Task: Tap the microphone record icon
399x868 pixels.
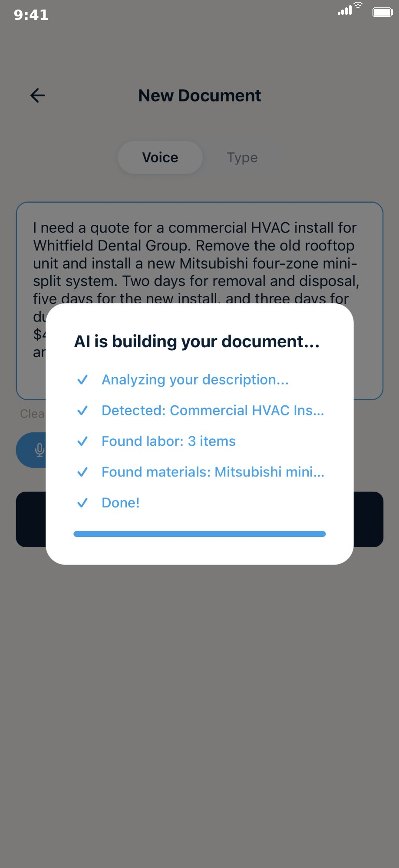Action: coord(40,450)
